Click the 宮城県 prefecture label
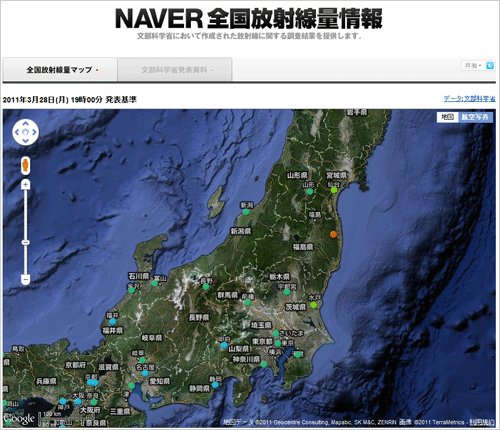Screen dimensions: 500x430 (337, 175)
